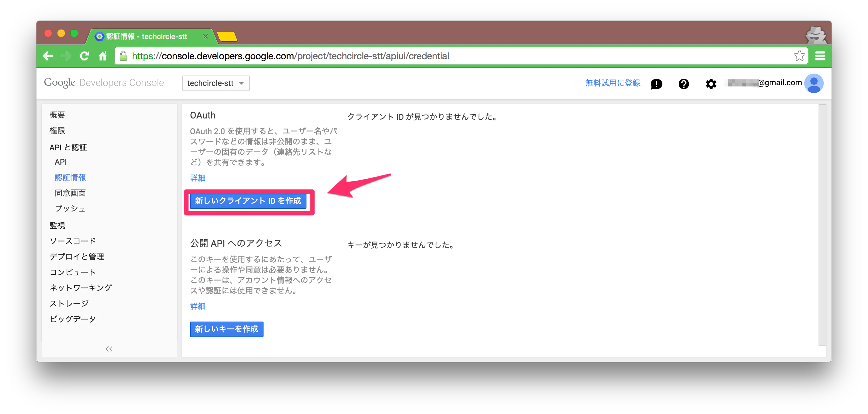The image size is (868, 414).
Task: Open the 詳細 link under 公開 API へのアクセス
Action: pos(198,306)
